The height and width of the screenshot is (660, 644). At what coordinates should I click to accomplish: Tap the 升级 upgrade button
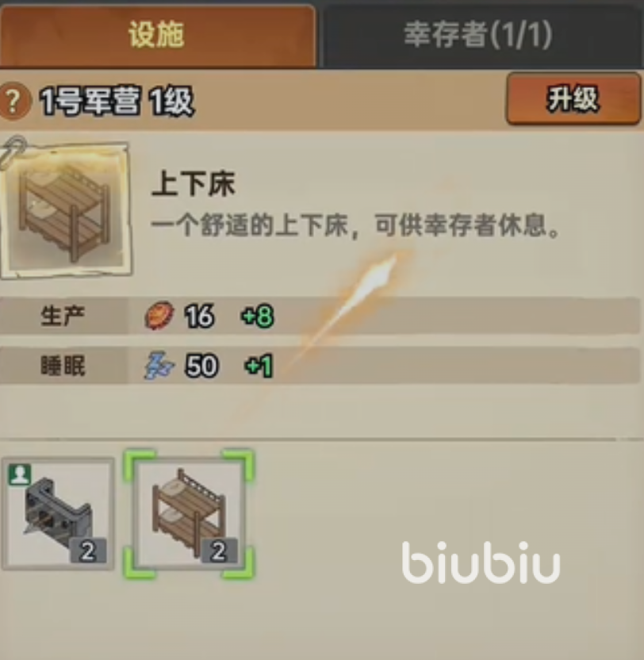pos(573,99)
